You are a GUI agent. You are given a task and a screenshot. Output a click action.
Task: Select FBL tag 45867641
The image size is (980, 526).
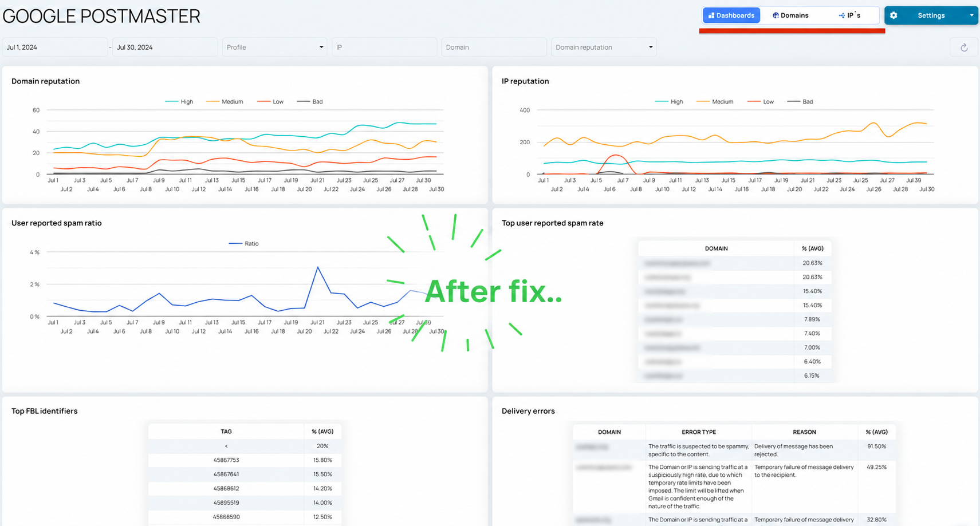pyautogui.click(x=226, y=474)
